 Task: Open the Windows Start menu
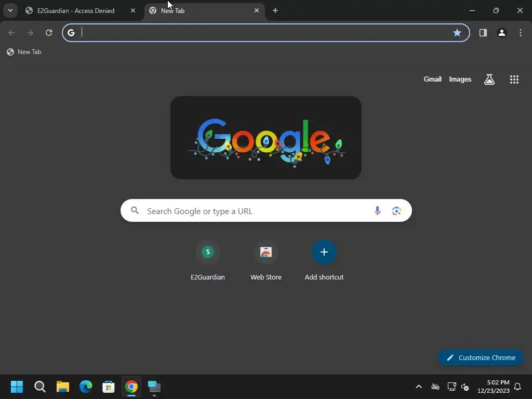tap(17, 387)
